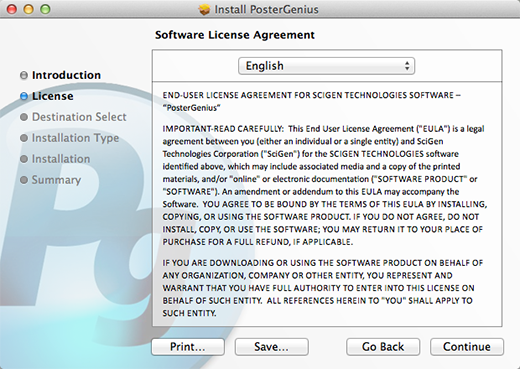Viewport: 520px width, 369px height.
Task: Click the Go Back button
Action: coord(383,347)
